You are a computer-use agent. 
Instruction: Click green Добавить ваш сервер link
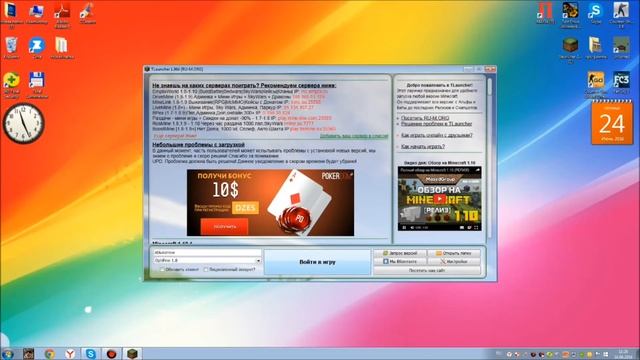(x=353, y=136)
